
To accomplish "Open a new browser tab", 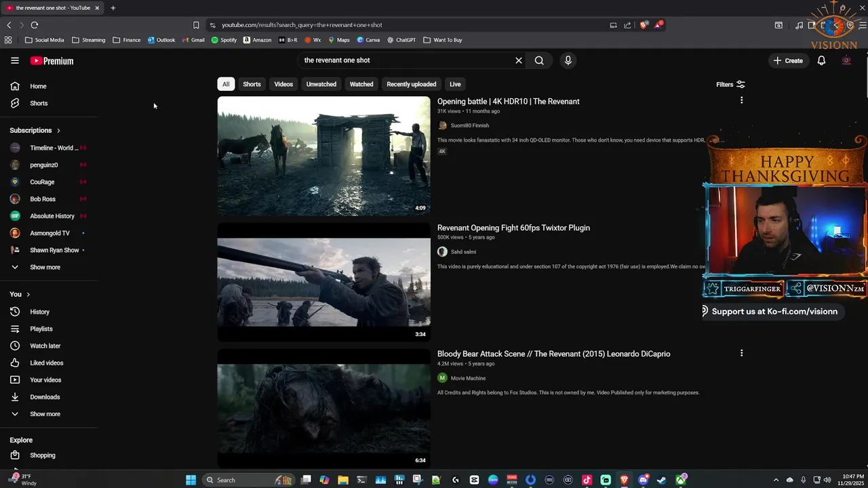I will click(113, 8).
